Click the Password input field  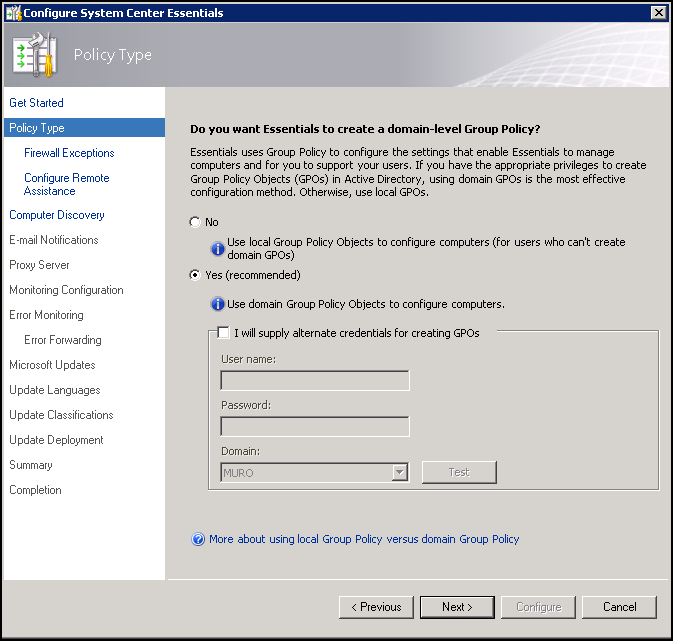coord(315,426)
